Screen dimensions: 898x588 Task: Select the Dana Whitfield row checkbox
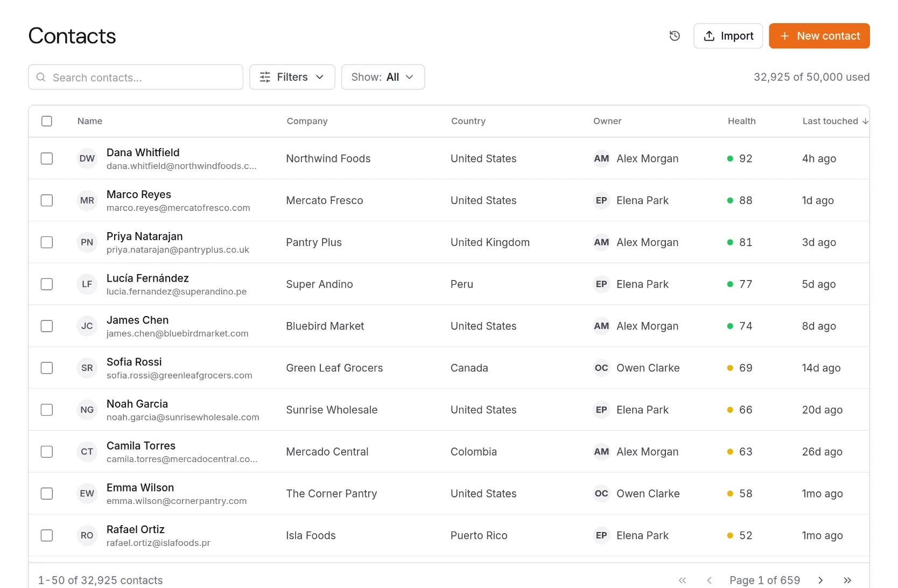coord(47,158)
